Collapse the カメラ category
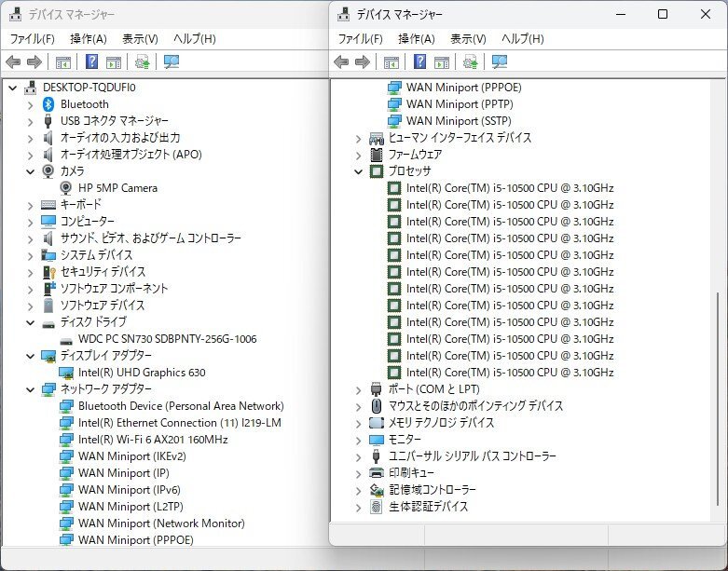Viewport: 728px width, 571px height. click(x=30, y=171)
